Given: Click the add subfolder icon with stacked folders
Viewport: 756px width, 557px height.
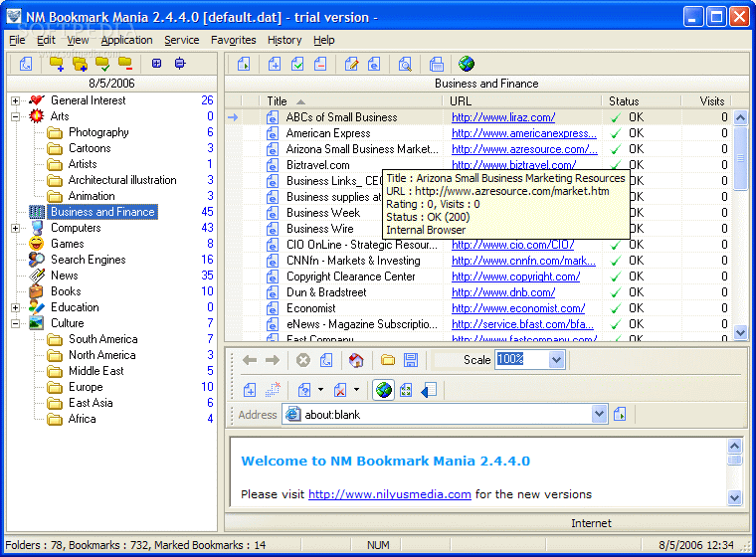Looking at the screenshot, I should point(80,64).
